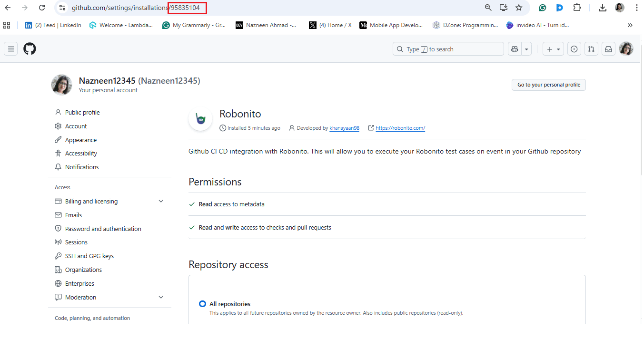
Task: Click the Repository access heading
Action: click(228, 265)
